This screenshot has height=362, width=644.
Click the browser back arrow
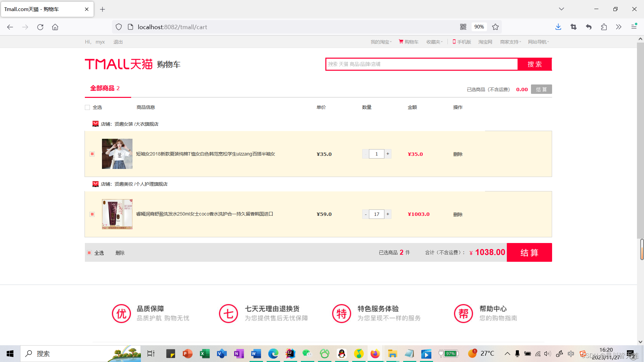click(x=10, y=27)
